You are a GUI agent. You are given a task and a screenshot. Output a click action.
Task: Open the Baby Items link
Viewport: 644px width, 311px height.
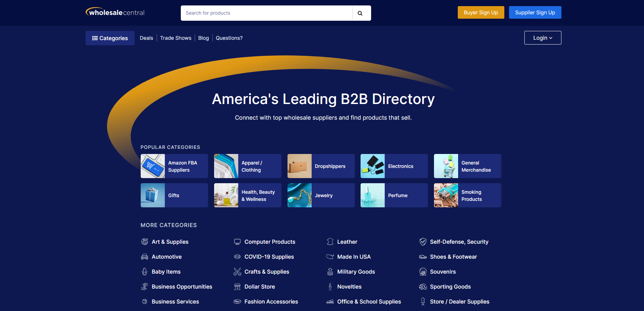pos(166,272)
